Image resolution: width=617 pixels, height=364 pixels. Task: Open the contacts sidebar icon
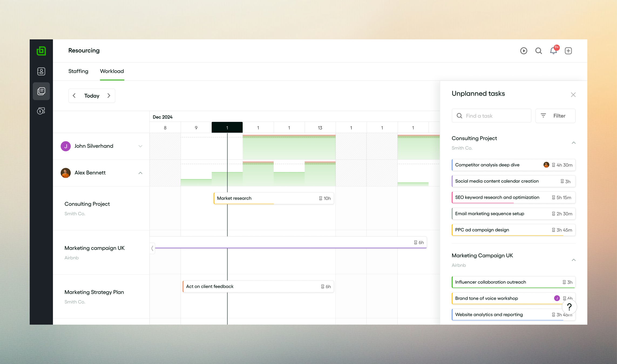[41, 71]
